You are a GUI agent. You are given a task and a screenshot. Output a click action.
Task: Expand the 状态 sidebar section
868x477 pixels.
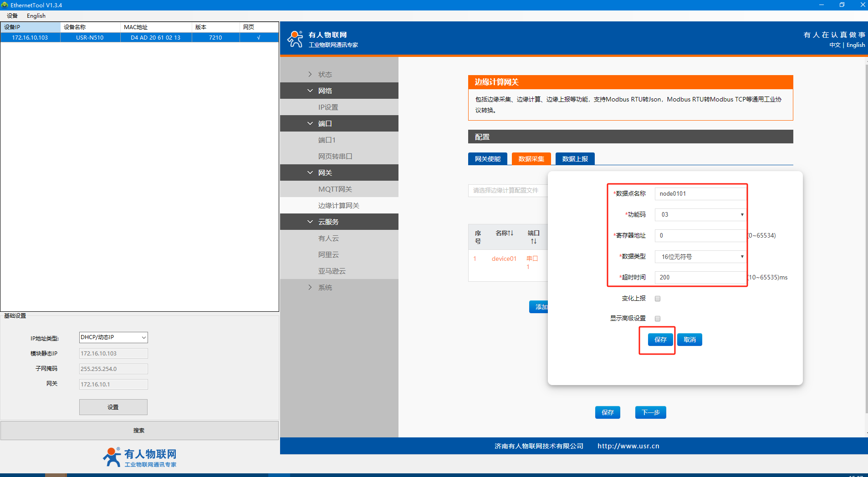coord(310,74)
